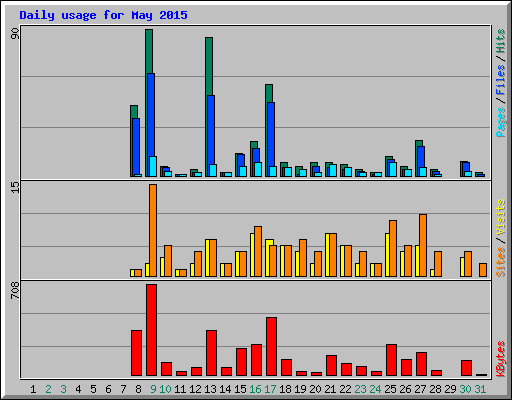Screen dimensions: 512x400
Task: Click the blue files bar for day 27
Action: tap(421, 157)
